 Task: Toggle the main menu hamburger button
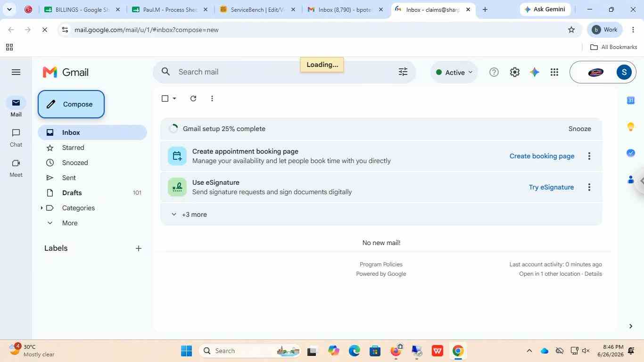16,72
